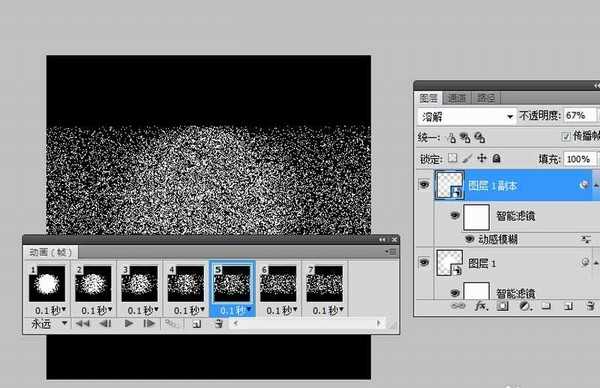Advance to next animation frame
The image size is (600, 388).
pyautogui.click(x=149, y=324)
